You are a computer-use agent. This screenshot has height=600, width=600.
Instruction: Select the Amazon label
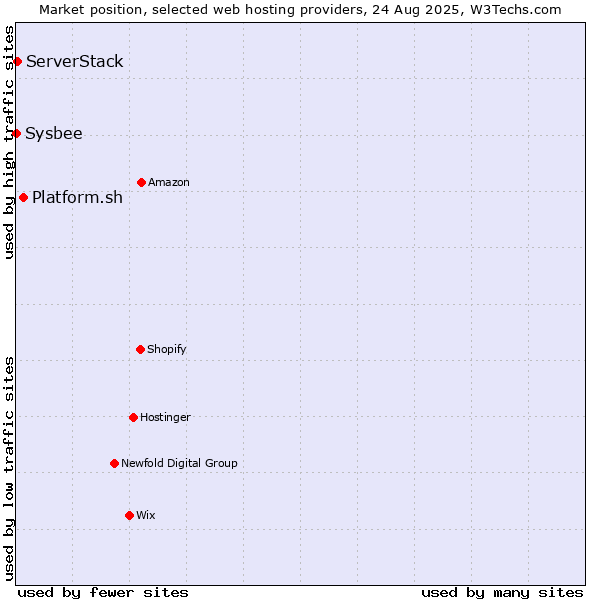(x=169, y=183)
